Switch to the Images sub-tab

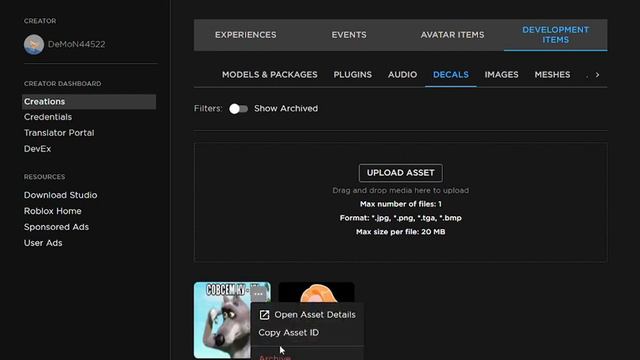(x=501, y=75)
